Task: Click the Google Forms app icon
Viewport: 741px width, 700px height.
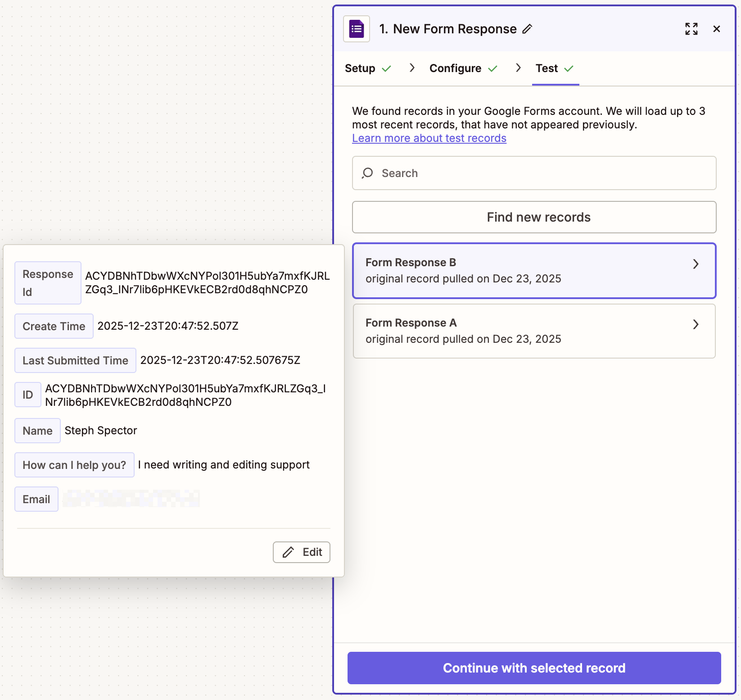Action: (x=356, y=28)
